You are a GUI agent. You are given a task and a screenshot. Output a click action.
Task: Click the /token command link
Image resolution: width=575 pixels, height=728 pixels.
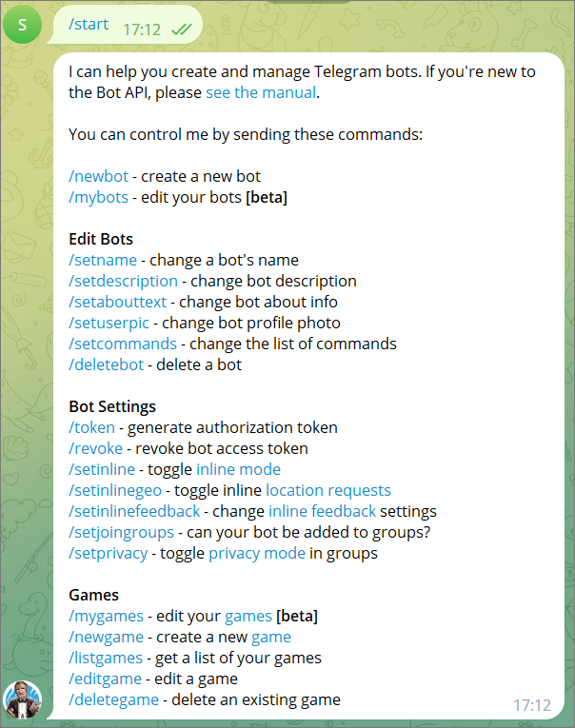(91, 427)
